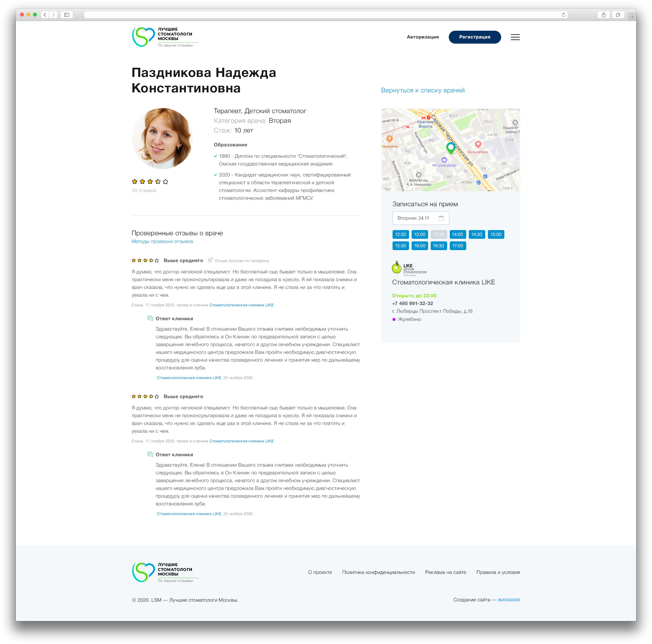Go back with browser back arrow
652x644 pixels.
45,15
